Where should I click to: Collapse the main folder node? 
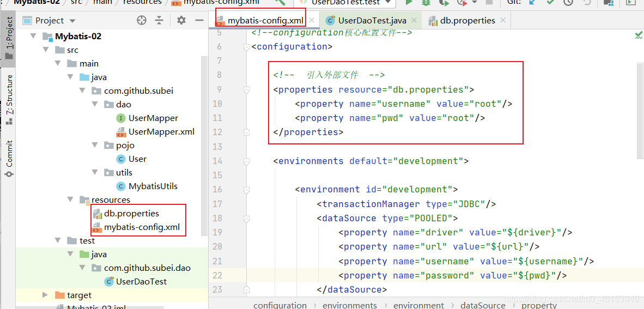(x=58, y=64)
